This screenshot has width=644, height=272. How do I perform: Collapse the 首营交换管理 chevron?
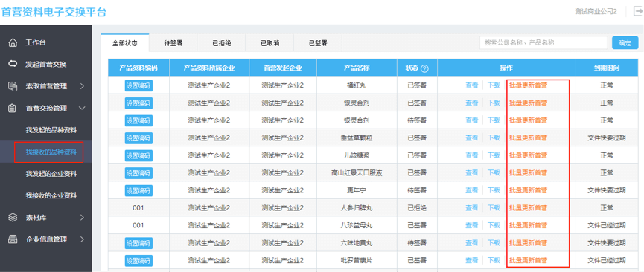82,109
